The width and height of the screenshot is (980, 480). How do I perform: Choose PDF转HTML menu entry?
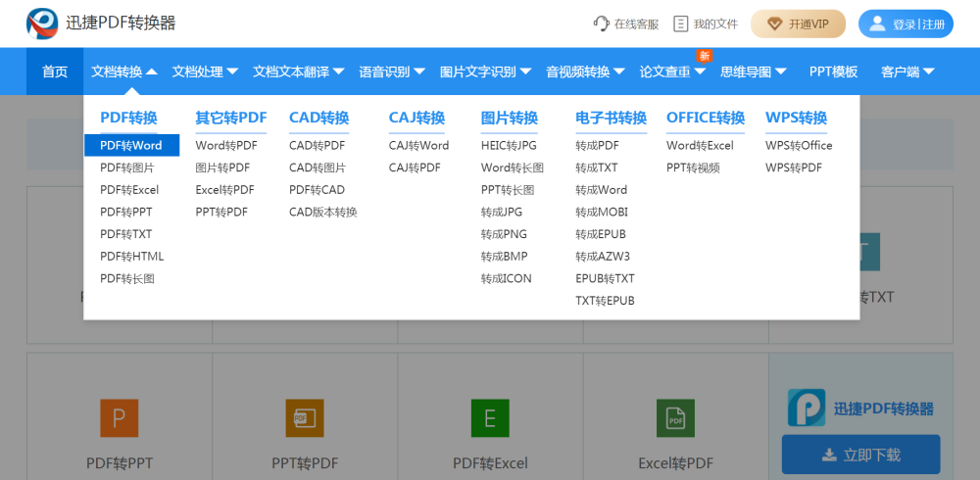(x=132, y=257)
